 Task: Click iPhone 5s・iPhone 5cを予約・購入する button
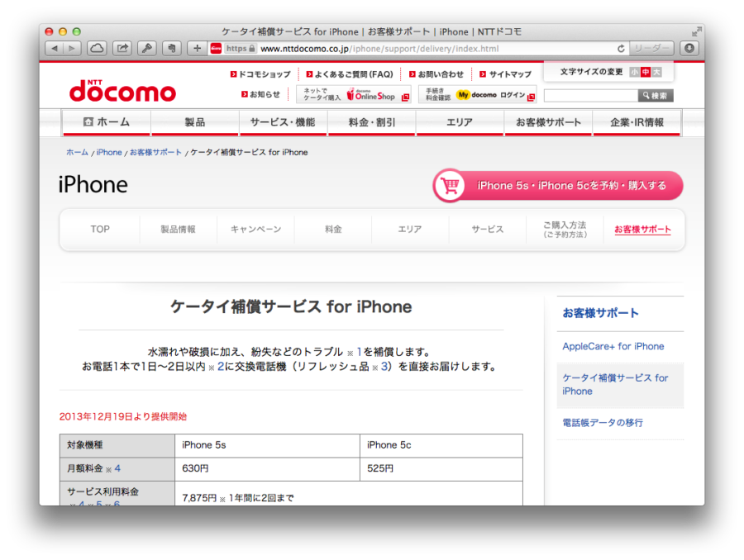(x=558, y=185)
